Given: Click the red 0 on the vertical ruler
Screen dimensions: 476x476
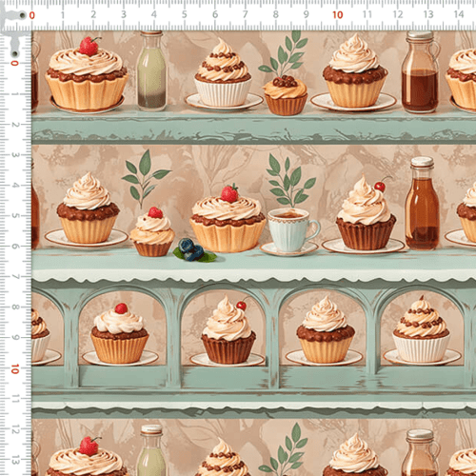Looking at the screenshot, I should click(14, 63).
